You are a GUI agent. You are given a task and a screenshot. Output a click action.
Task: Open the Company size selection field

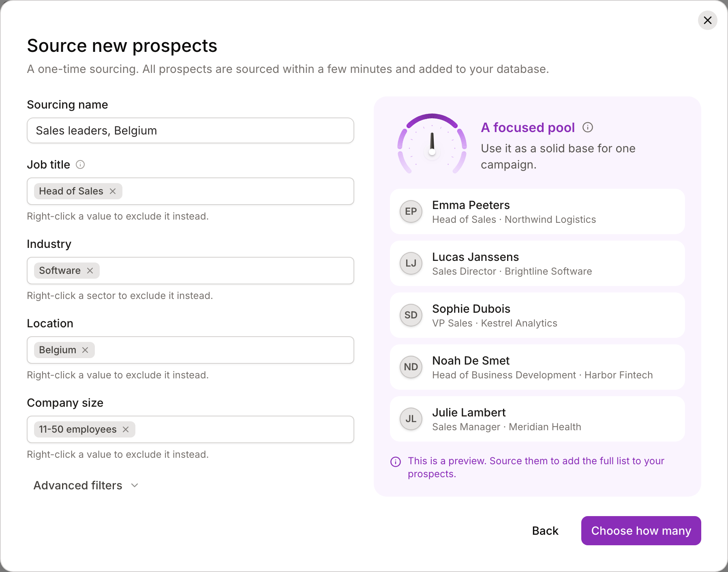[x=191, y=429]
